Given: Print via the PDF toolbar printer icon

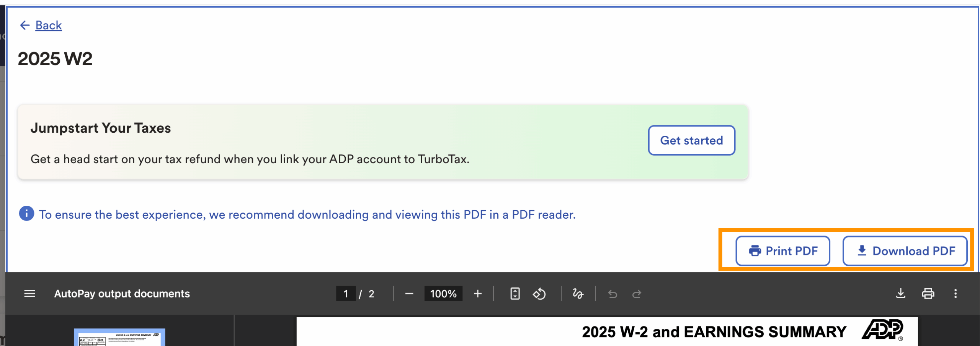Looking at the screenshot, I should pos(928,294).
